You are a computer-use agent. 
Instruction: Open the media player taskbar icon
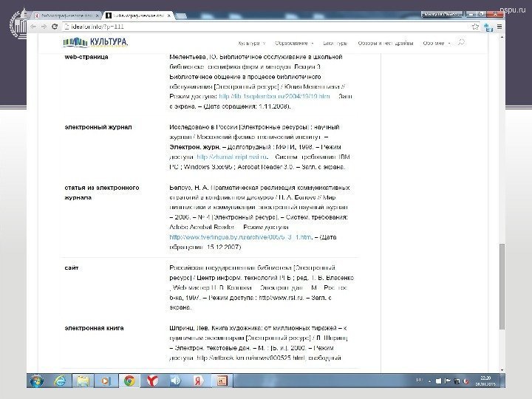(106, 381)
